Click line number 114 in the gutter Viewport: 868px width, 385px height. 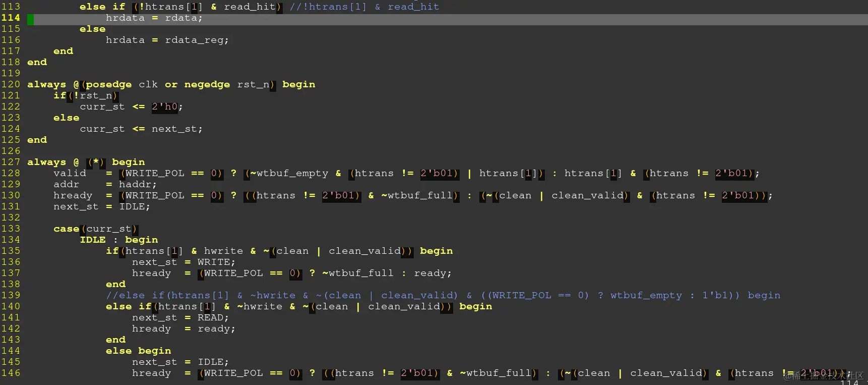point(11,18)
